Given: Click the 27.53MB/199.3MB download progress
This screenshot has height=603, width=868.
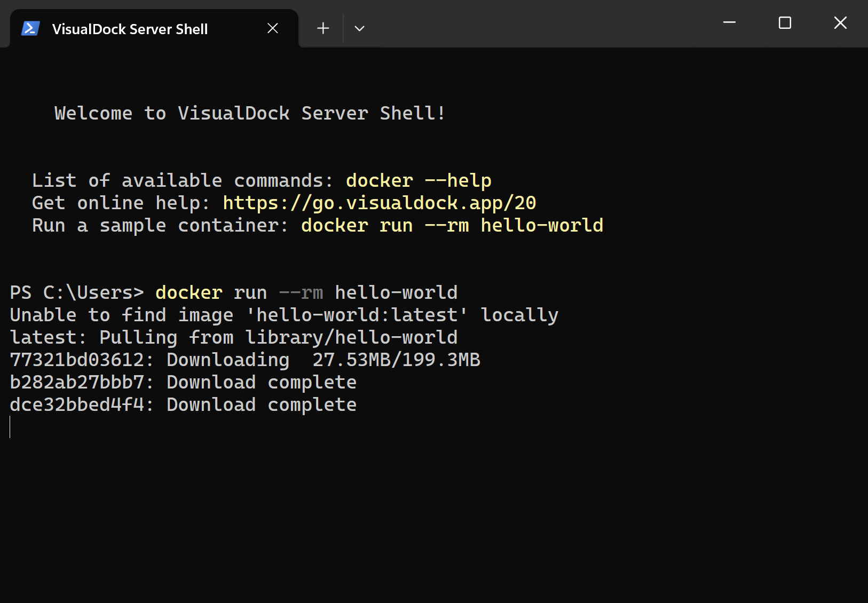Looking at the screenshot, I should 396,360.
